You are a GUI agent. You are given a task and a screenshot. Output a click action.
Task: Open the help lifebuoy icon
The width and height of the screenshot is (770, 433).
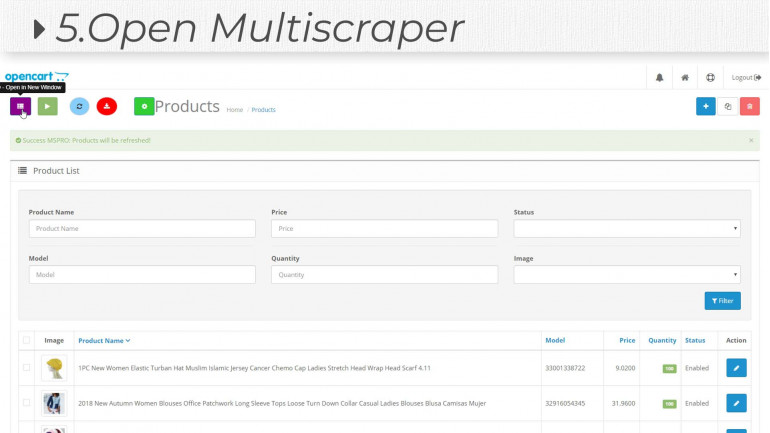tap(711, 78)
